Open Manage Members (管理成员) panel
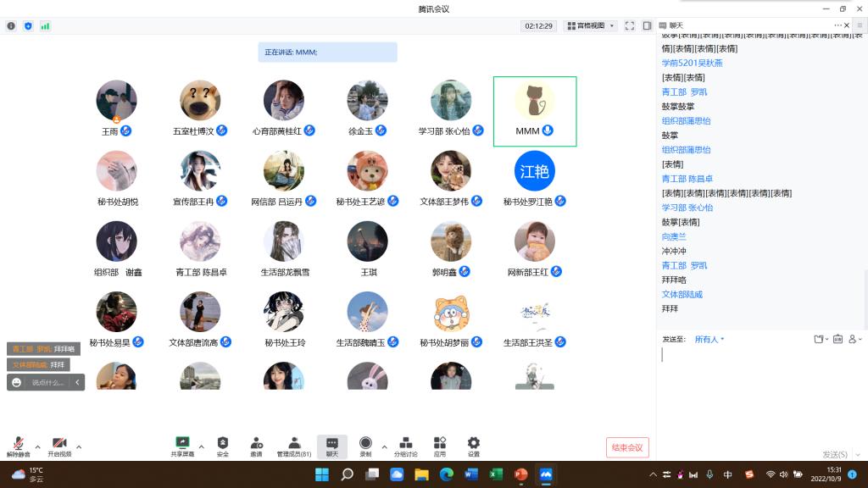Viewport: 868px width, 488px height. click(293, 443)
